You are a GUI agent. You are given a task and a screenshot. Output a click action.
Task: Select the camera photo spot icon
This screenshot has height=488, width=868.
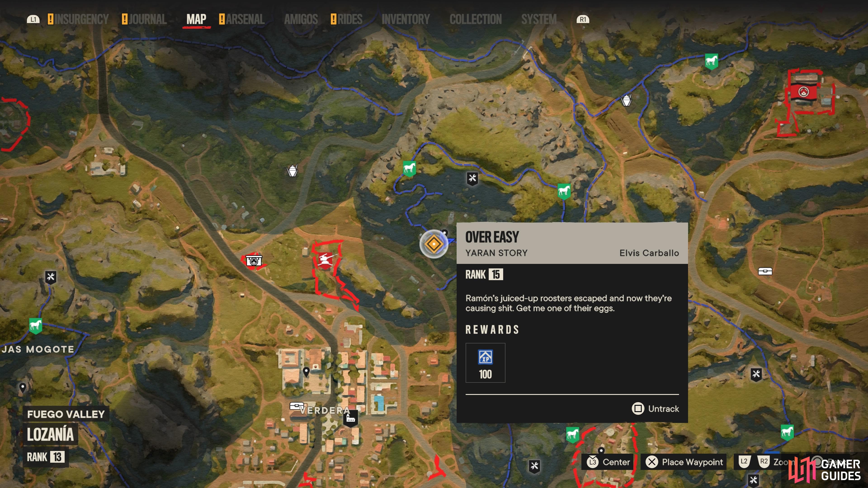[x=253, y=261]
